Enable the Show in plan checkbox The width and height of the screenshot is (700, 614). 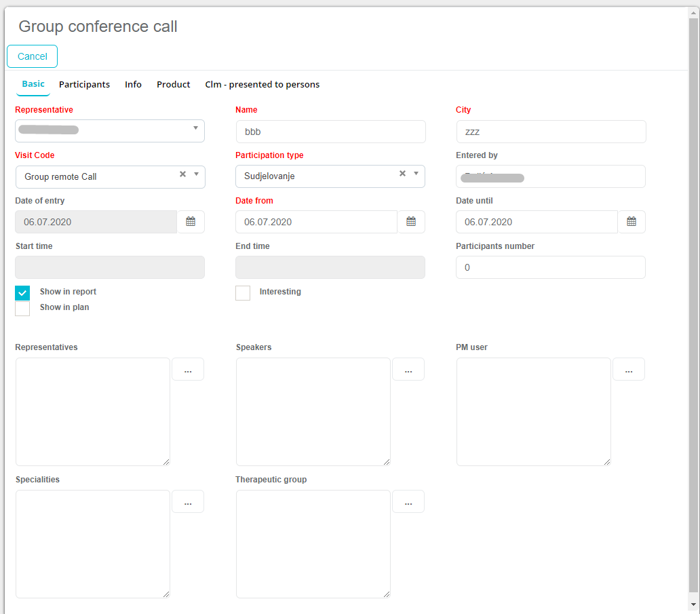pos(22,309)
